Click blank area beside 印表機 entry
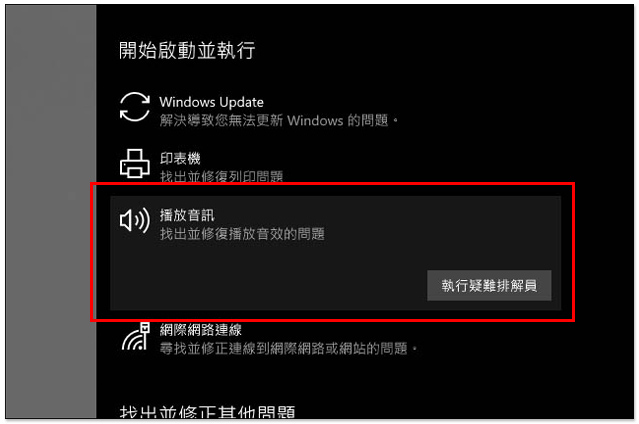This screenshot has width=639, height=424. 408,163
